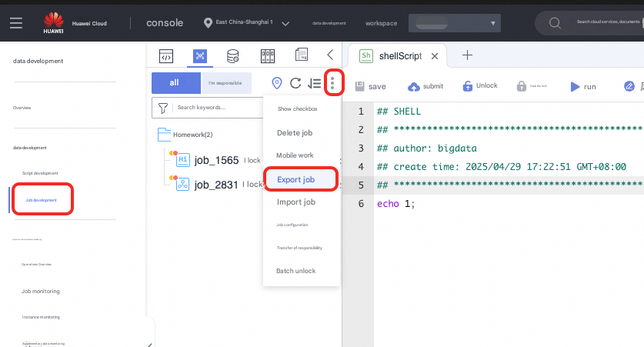
Task: Go to console home link
Action: click(165, 23)
